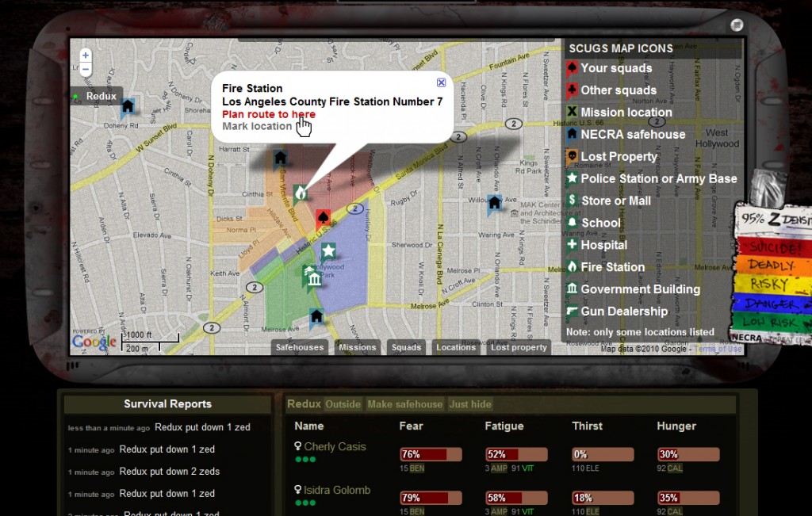Close the Fire Station info popup
This screenshot has height=516, width=812.
(x=441, y=82)
